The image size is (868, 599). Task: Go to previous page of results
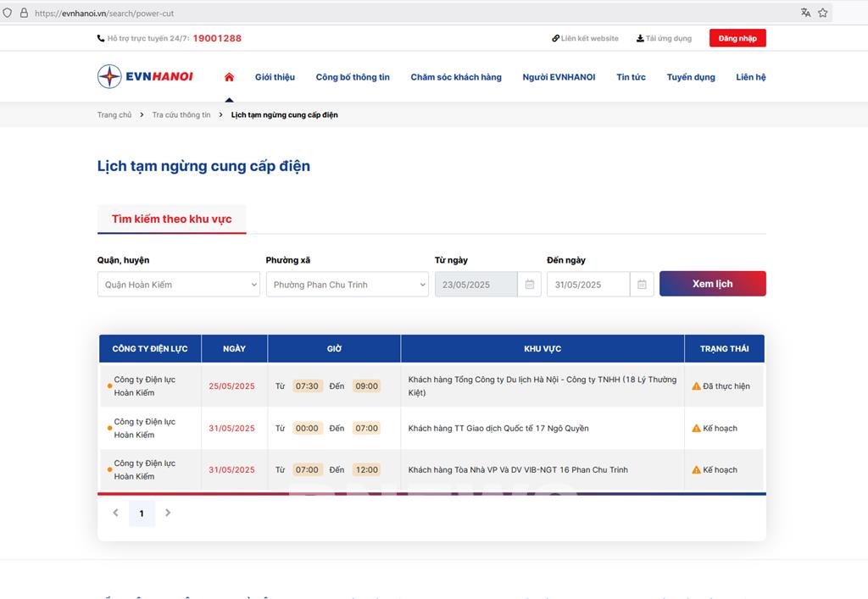[x=115, y=513]
